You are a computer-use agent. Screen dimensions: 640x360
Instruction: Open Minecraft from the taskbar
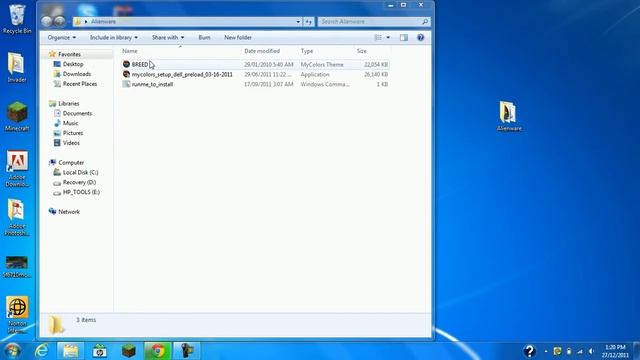point(129,351)
